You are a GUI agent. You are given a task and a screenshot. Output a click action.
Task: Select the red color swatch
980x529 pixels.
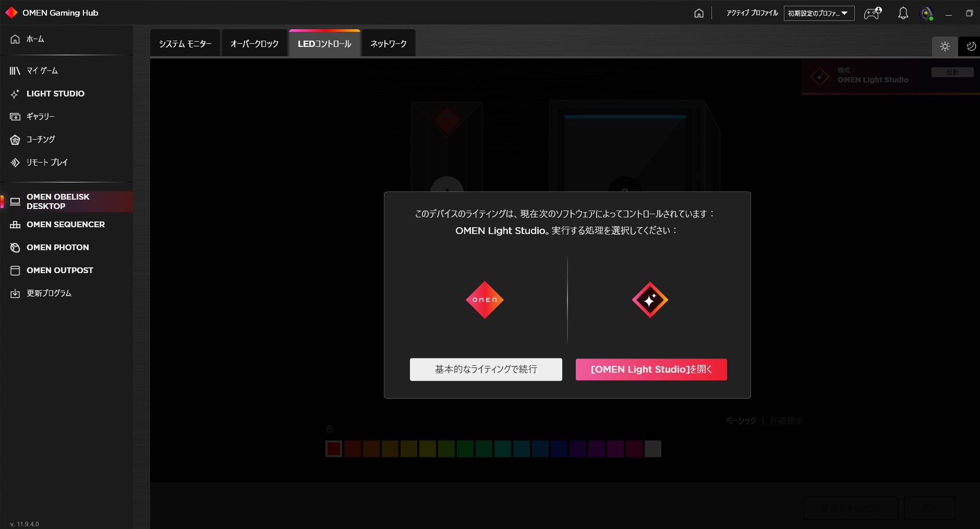pyautogui.click(x=334, y=449)
